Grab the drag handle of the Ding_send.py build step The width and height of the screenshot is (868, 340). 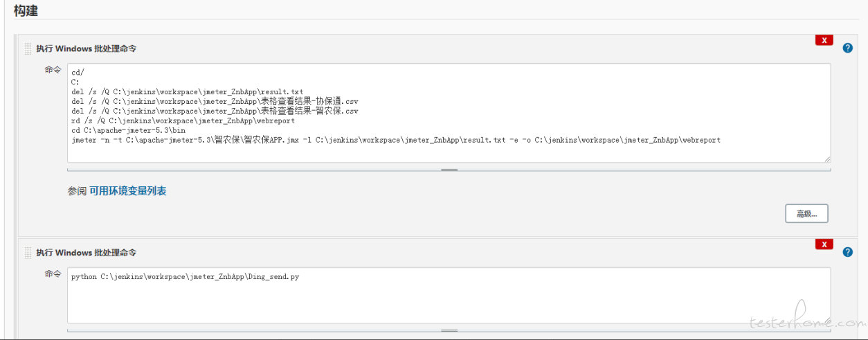pyautogui.click(x=28, y=253)
